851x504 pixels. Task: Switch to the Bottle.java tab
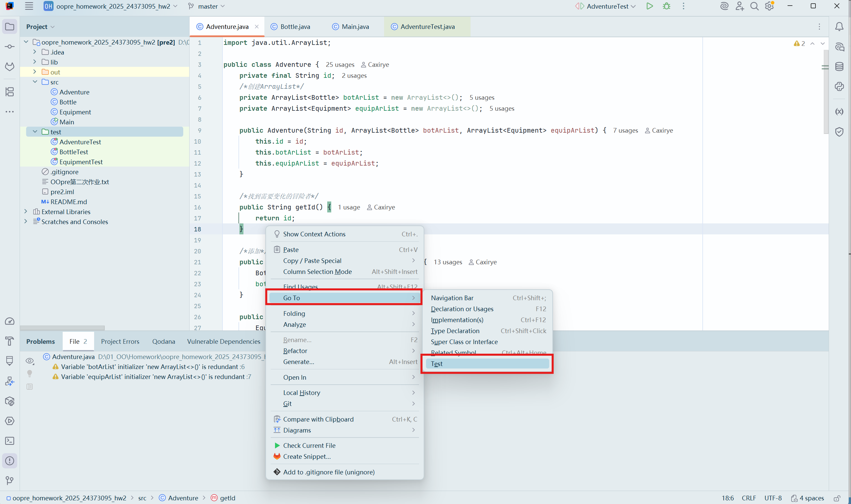coord(295,27)
